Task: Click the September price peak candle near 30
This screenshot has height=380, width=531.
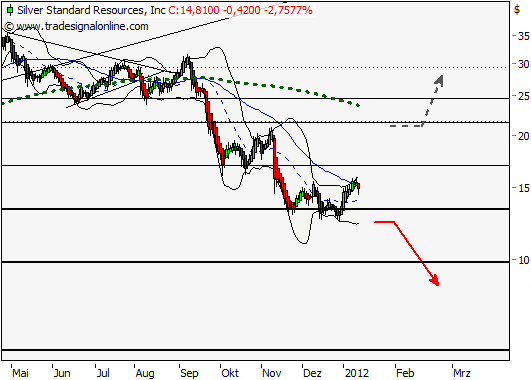Action: (x=187, y=61)
